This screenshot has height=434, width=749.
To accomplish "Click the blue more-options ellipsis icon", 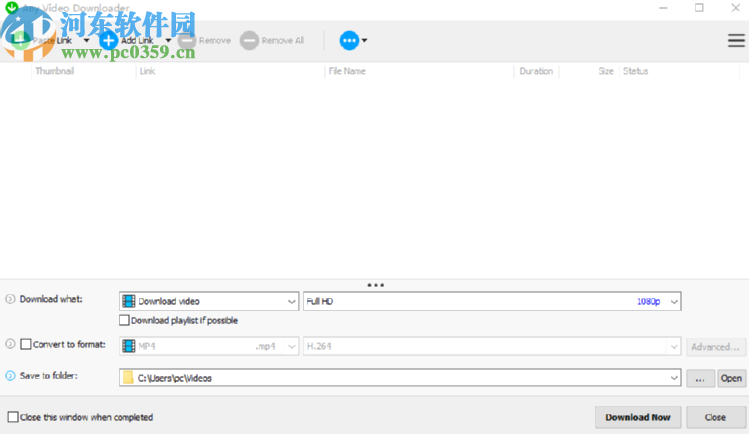I will [349, 41].
